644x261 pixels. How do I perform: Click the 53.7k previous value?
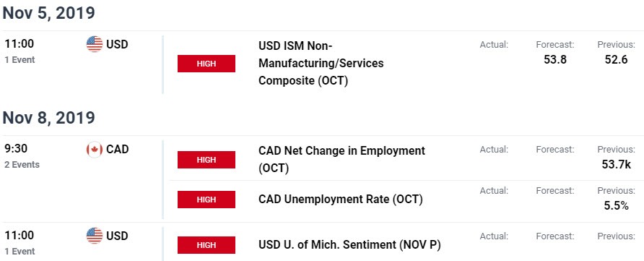(x=616, y=165)
